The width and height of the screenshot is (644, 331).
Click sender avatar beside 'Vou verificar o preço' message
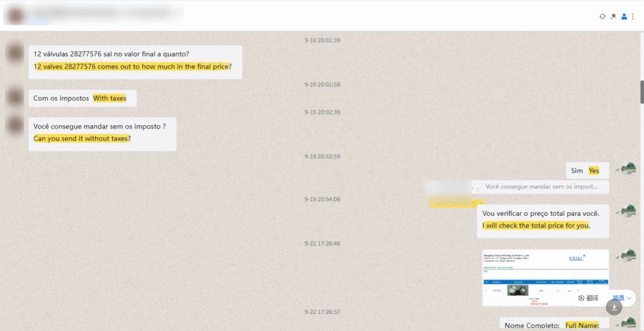(x=628, y=211)
